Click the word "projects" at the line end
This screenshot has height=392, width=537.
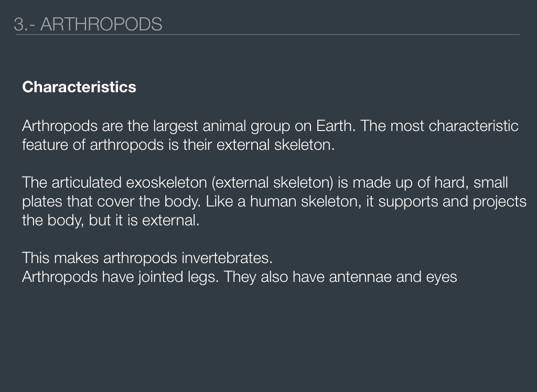click(x=499, y=202)
